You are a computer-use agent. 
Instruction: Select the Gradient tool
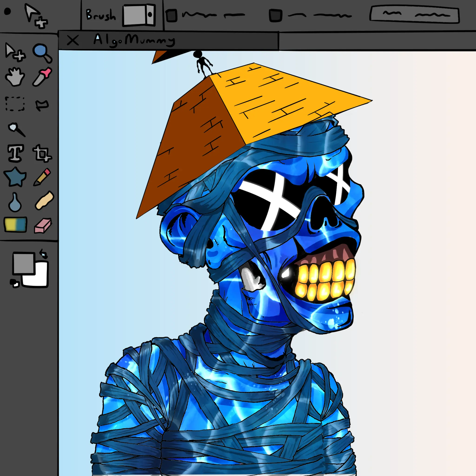tap(15, 225)
